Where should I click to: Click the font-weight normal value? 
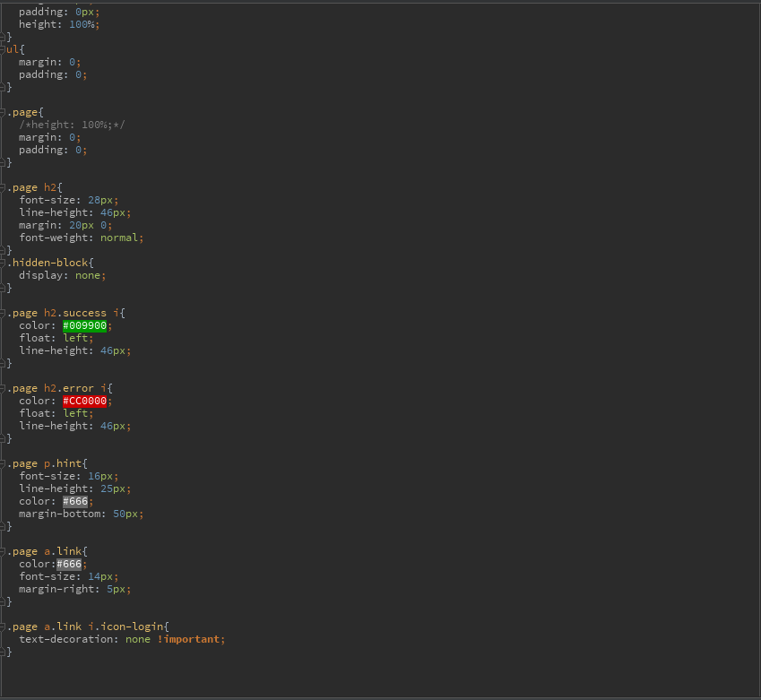119,238
